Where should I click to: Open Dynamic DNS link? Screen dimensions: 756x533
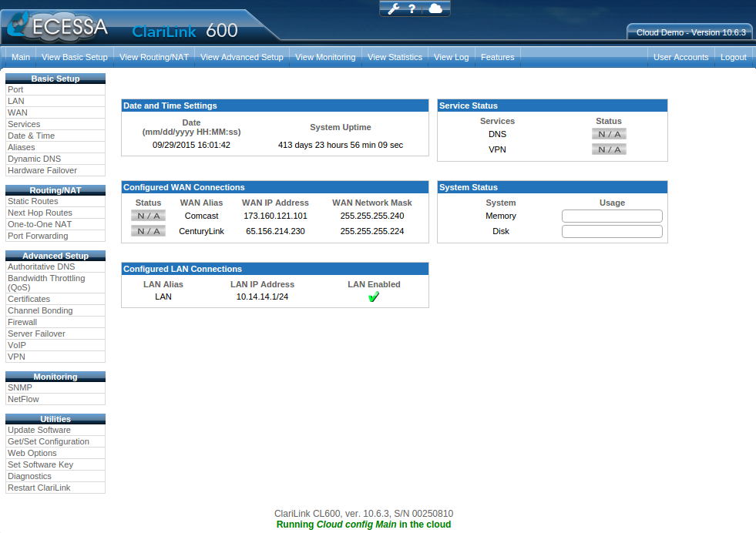(55, 159)
